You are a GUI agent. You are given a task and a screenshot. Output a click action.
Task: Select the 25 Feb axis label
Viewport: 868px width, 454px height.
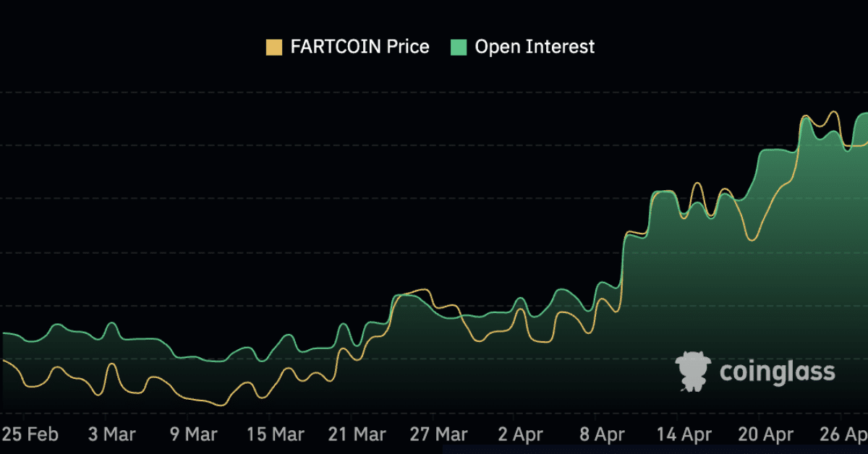click(30, 434)
